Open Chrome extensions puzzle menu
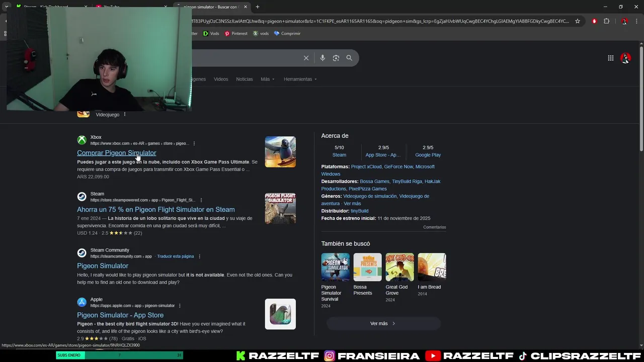 [606, 21]
